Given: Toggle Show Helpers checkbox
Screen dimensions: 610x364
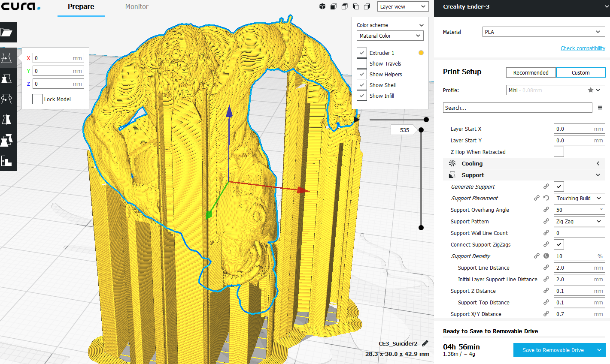Looking at the screenshot, I should pos(362,74).
